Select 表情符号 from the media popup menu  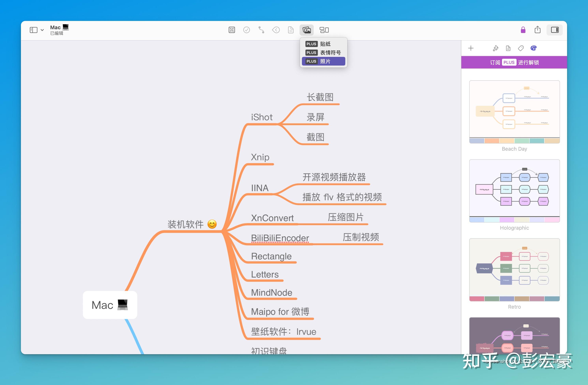pos(324,53)
